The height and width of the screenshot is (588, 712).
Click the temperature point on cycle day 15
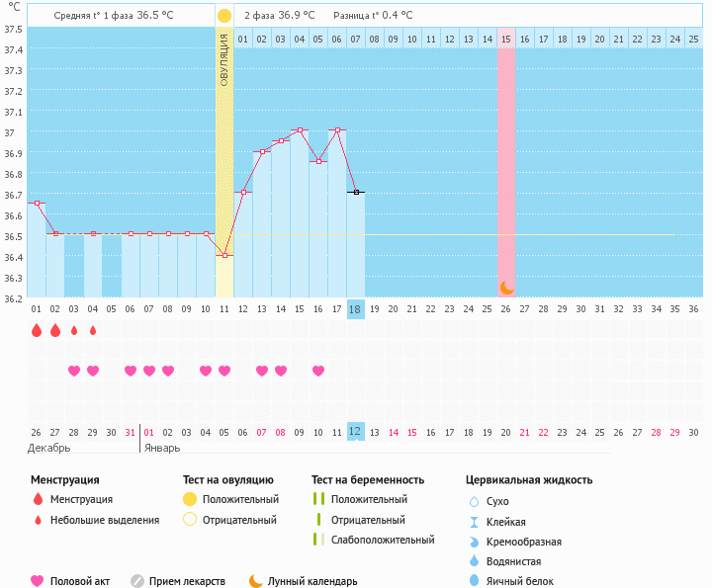click(x=300, y=129)
